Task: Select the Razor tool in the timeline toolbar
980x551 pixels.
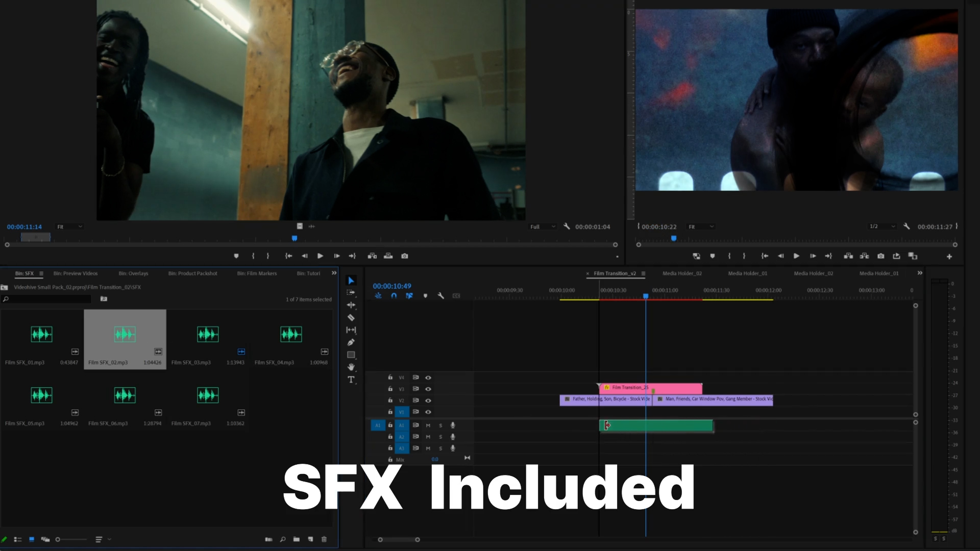Action: pos(351,317)
